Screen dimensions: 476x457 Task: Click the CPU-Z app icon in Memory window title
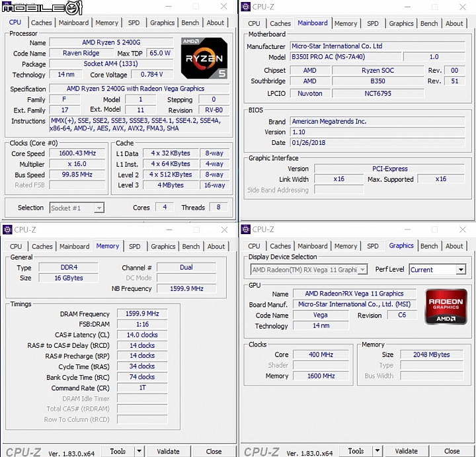[x=7, y=229]
